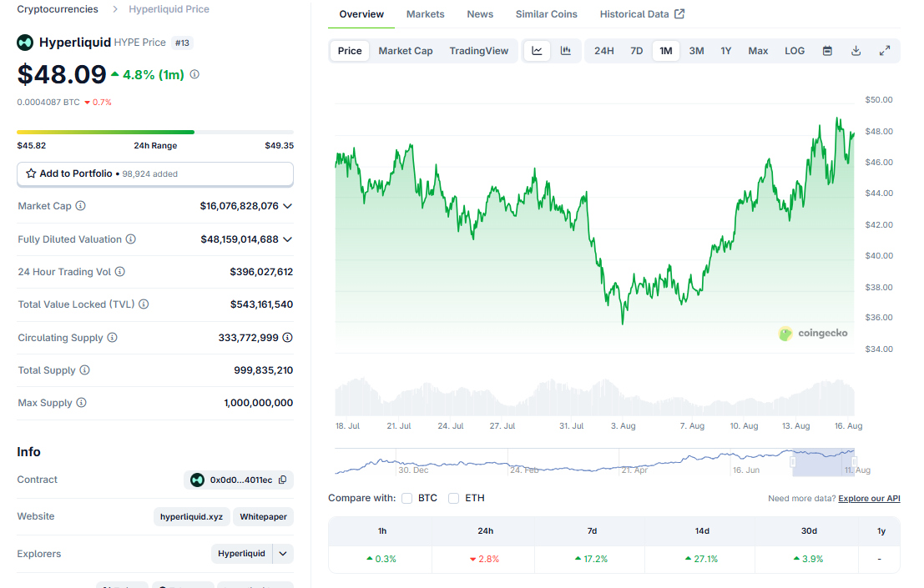Open price change info icon next to 4.8%
924x588 pixels.
click(x=194, y=74)
